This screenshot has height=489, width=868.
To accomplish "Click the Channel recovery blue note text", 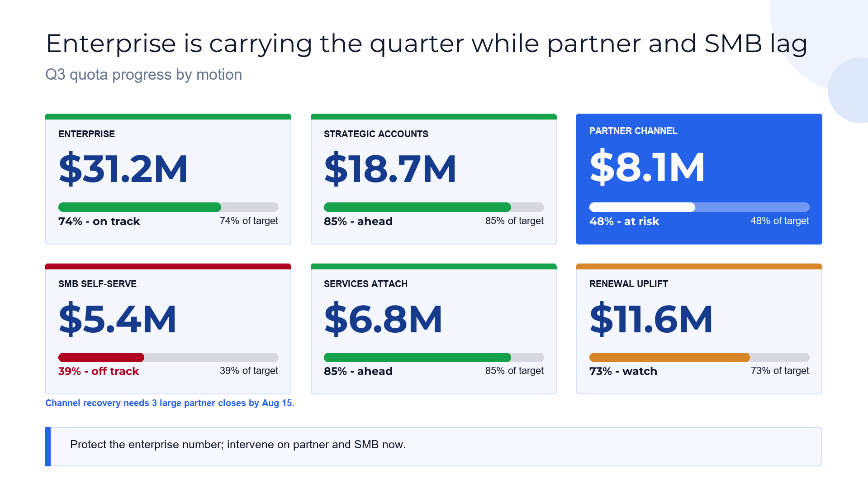I will pos(170,403).
